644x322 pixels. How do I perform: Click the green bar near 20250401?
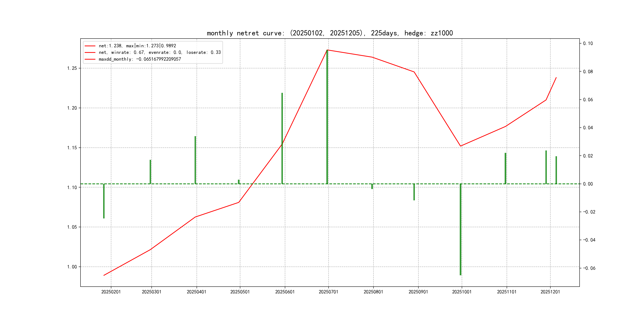click(x=195, y=160)
